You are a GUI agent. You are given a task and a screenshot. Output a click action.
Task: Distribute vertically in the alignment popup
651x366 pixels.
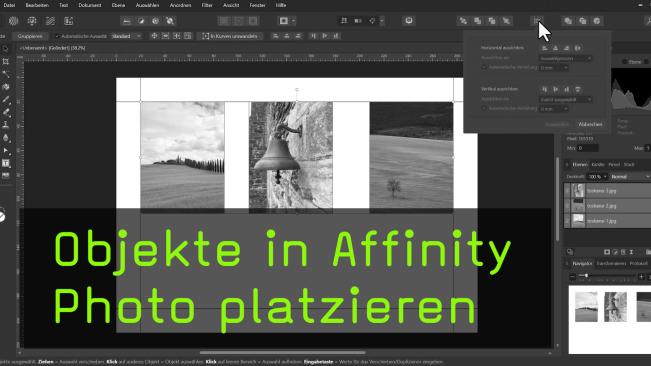(578, 89)
